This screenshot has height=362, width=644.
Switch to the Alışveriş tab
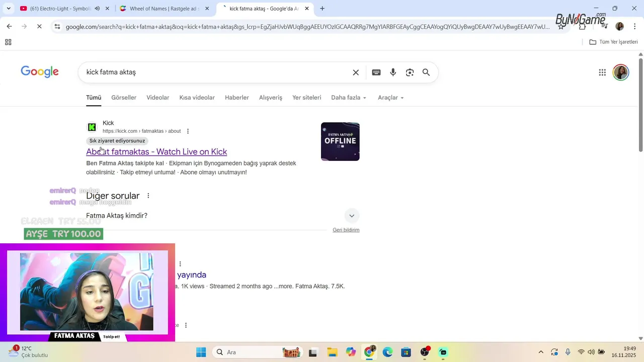271,98
